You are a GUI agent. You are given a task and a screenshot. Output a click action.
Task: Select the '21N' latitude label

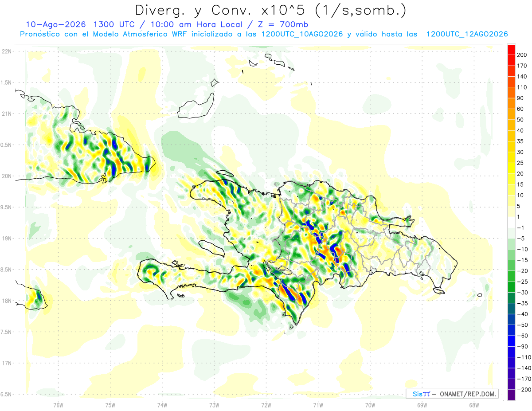(x=7, y=114)
